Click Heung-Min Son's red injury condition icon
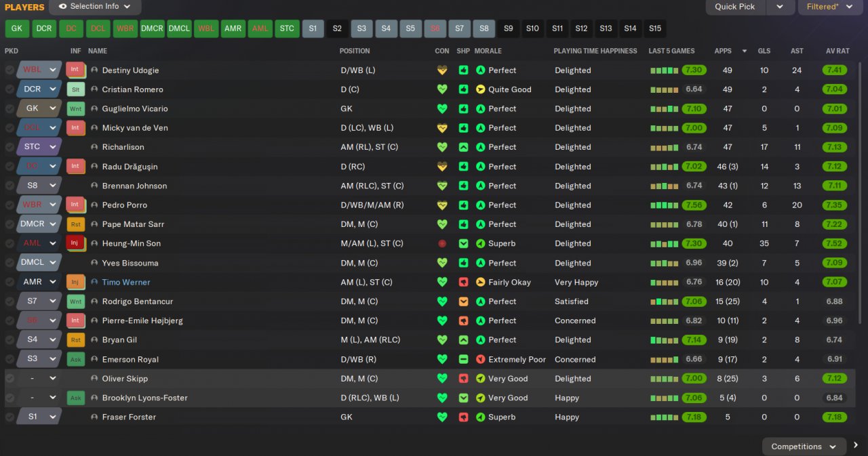The height and width of the screenshot is (456, 868). click(442, 243)
